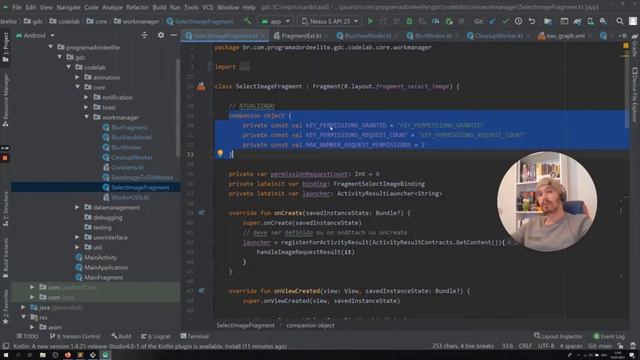The height and width of the screenshot is (360, 640).
Task: Click Sync Project with Gradle icon
Action: (577, 21)
